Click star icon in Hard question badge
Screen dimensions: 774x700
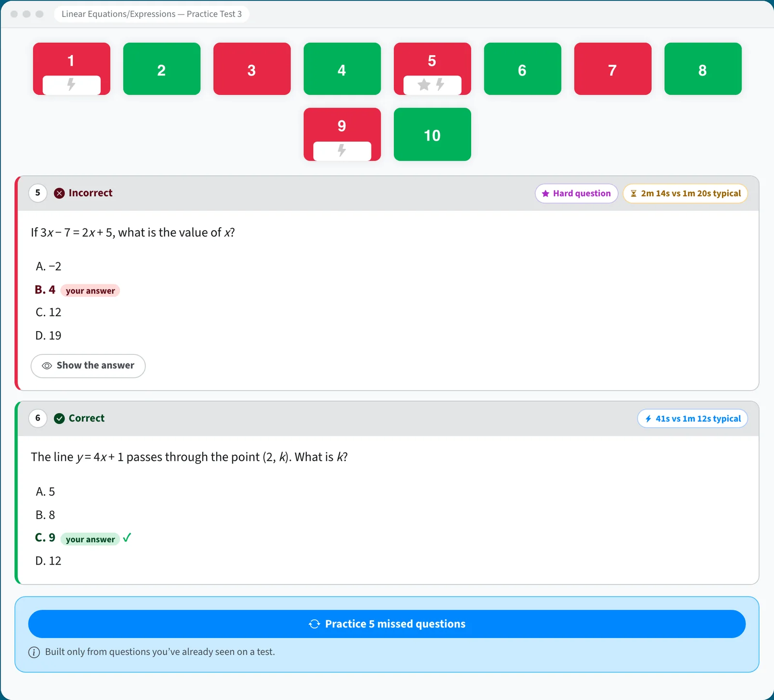pyautogui.click(x=546, y=193)
